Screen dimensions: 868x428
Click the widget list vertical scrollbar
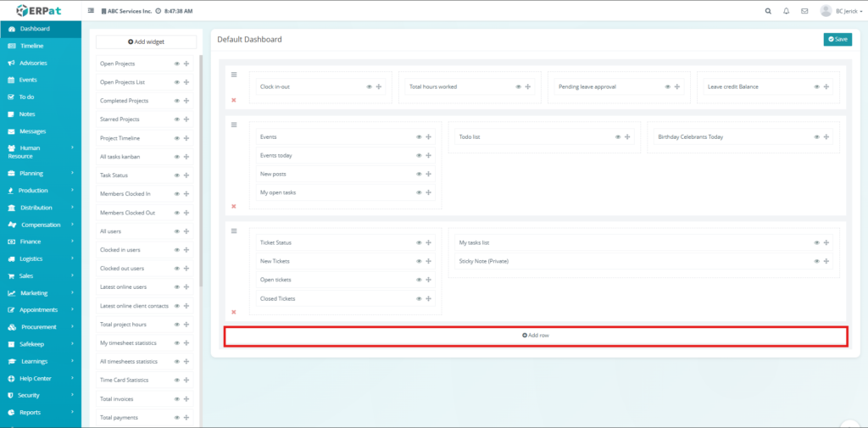click(x=201, y=170)
